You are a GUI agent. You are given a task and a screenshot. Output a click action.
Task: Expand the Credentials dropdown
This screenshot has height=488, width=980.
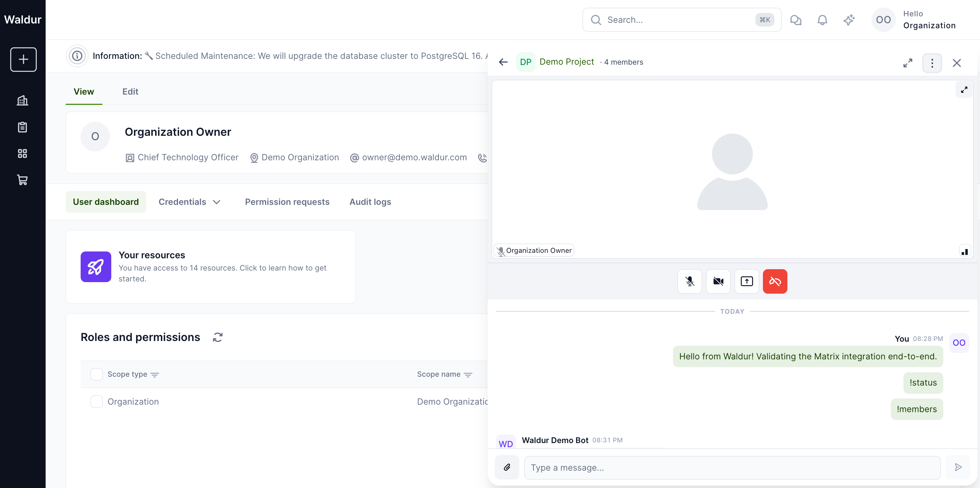190,202
